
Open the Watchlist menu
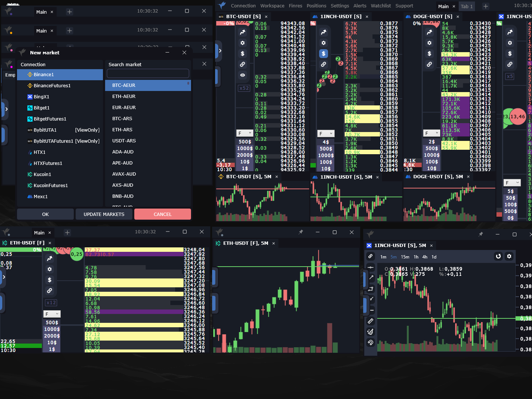tap(381, 6)
